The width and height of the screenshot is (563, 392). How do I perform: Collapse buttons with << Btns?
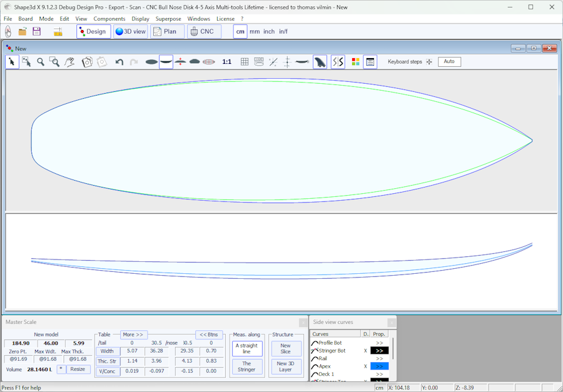(210, 334)
